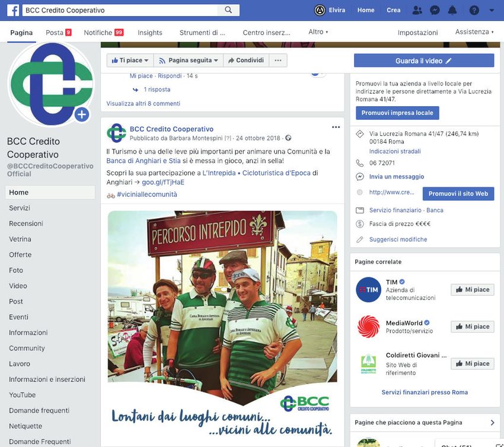Expand the 1 risposta reply thread
The height and width of the screenshot is (447, 504).
tap(157, 90)
